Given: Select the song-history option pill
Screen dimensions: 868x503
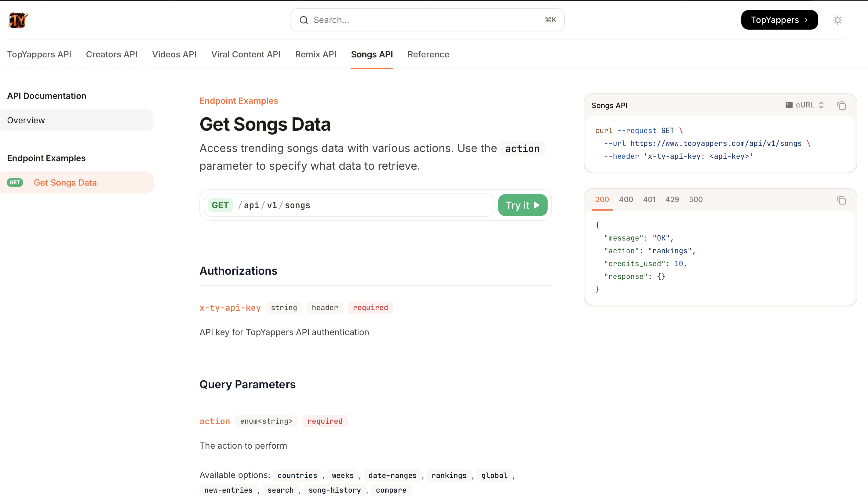Looking at the screenshot, I should pos(334,490).
